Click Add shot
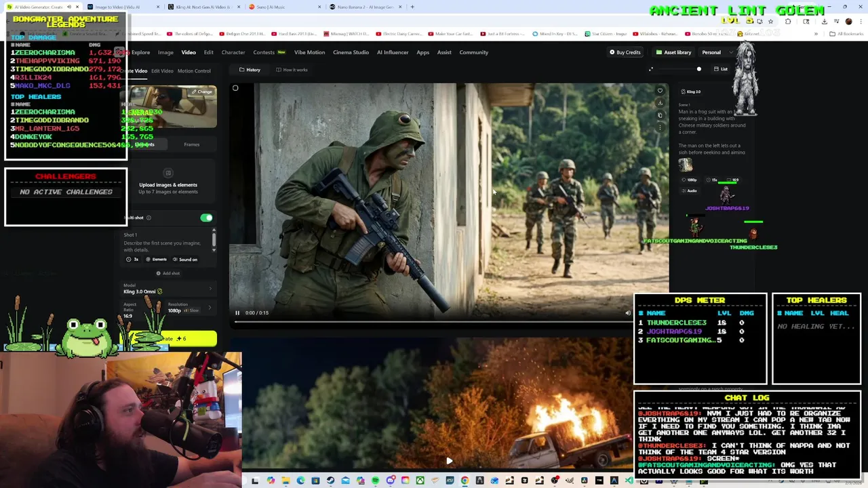This screenshot has height=488, width=868. pyautogui.click(x=168, y=273)
